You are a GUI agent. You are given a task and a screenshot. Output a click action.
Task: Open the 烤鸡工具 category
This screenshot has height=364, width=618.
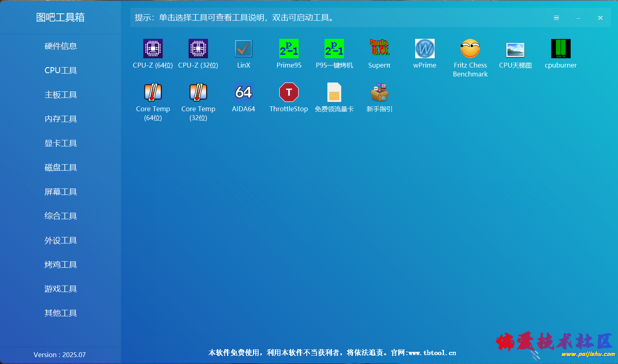pyautogui.click(x=61, y=264)
